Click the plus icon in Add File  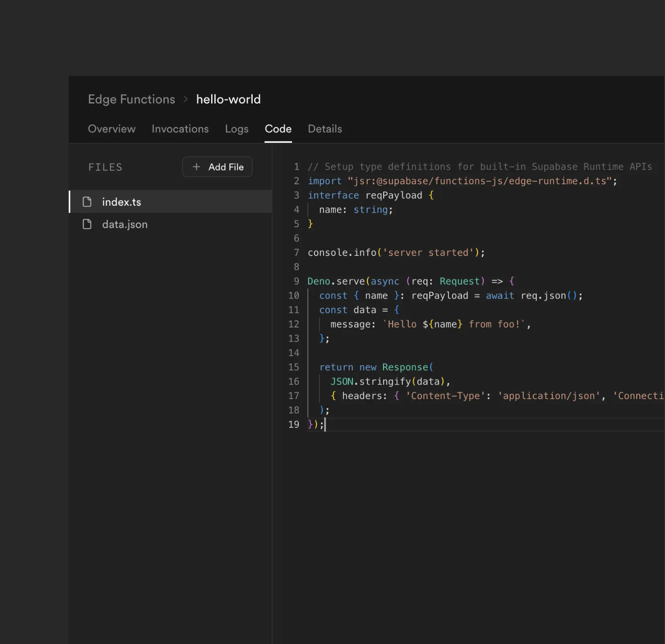[197, 167]
